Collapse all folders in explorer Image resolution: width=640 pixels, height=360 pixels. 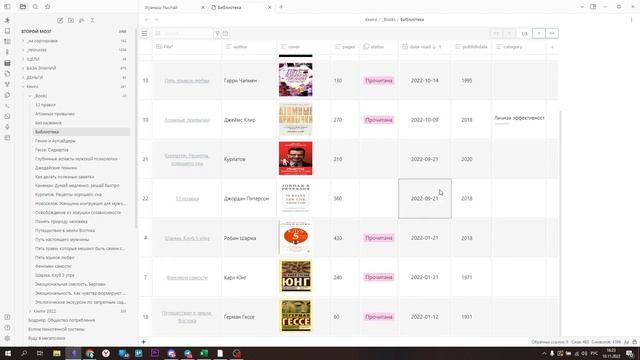coord(92,20)
